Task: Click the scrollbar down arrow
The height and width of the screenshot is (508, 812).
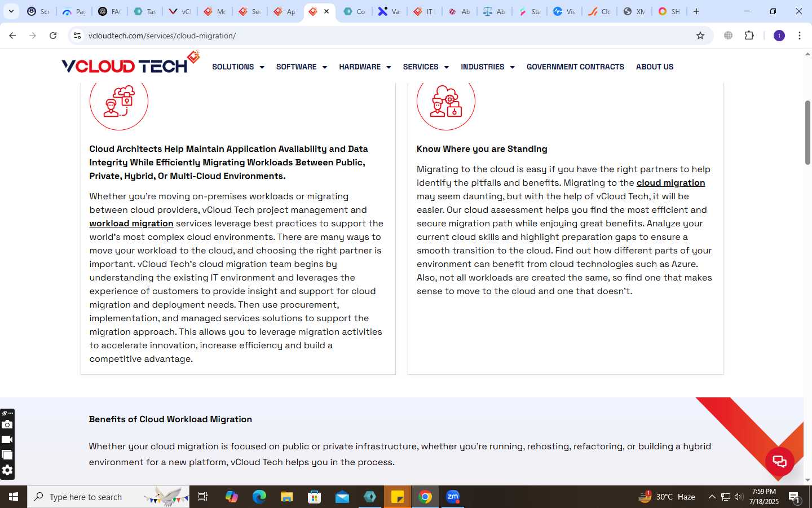Action: click(807, 480)
